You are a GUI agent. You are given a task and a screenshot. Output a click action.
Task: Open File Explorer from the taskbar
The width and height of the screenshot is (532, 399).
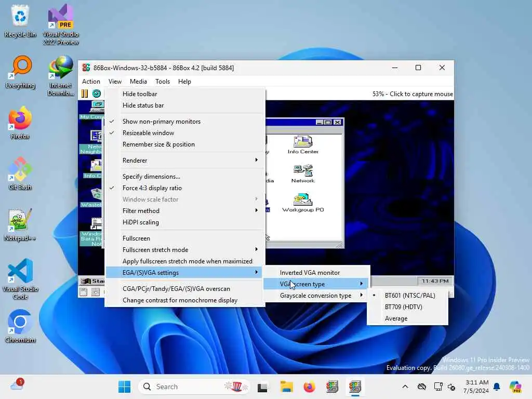coord(286,387)
